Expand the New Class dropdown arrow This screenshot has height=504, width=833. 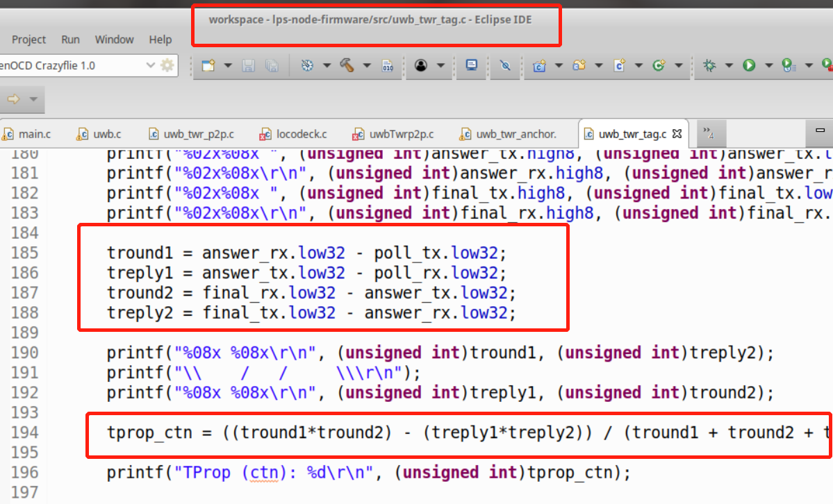click(x=678, y=65)
